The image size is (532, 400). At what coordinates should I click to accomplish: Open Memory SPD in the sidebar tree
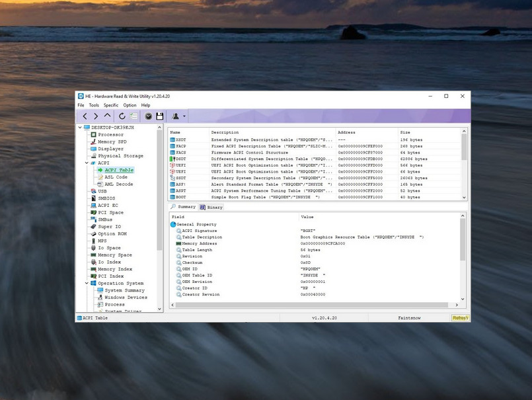[112, 141]
